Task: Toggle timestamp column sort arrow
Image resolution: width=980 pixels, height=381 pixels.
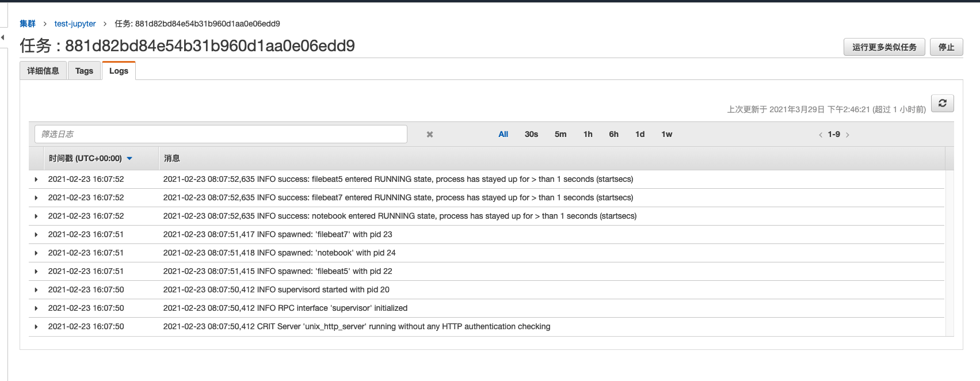Action: pyautogui.click(x=129, y=158)
